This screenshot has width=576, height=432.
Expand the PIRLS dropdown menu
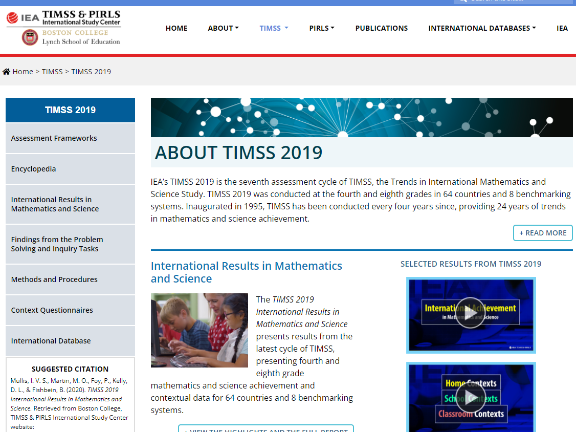click(x=321, y=28)
